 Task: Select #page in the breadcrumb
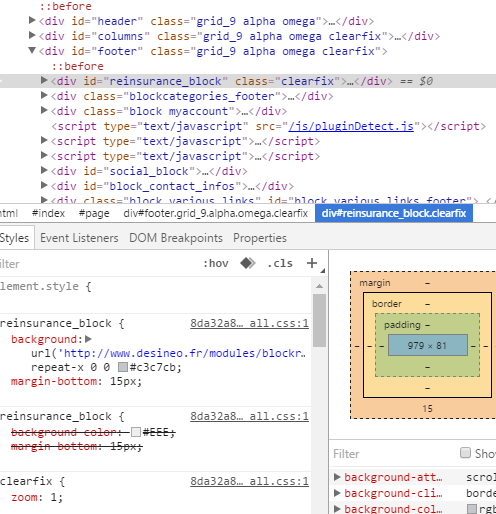[x=94, y=213]
